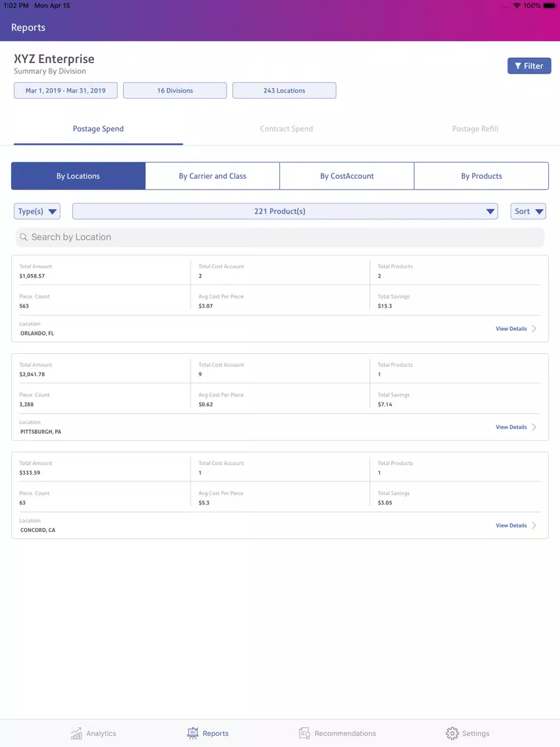Click the 3,288 piece count value
The image size is (560, 747).
coord(26,404)
